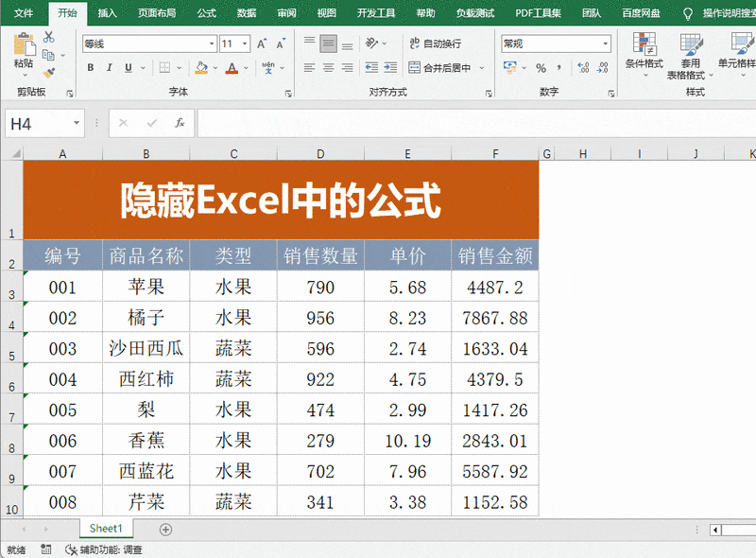Click the Cut scissors icon

pos(49,37)
